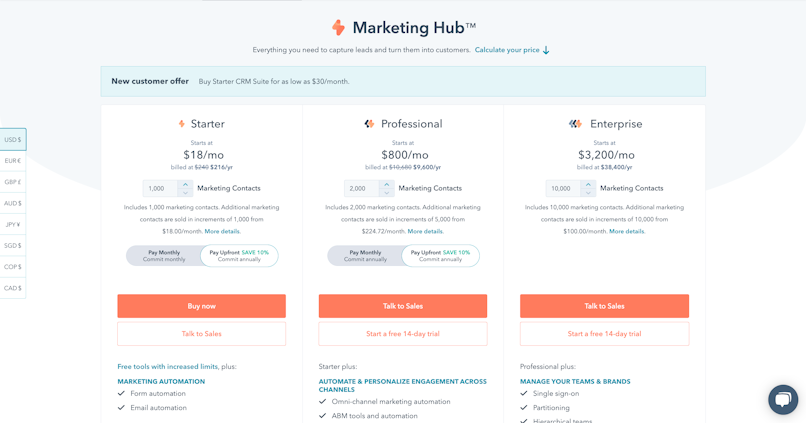
Task: Switch currency to EUR €
Action: click(x=13, y=161)
